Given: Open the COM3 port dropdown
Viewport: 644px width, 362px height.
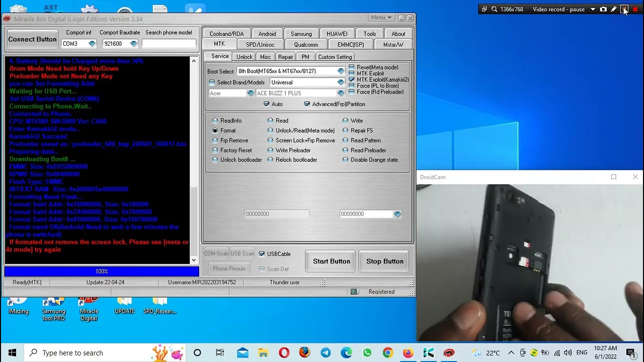Looking at the screenshot, I should (92, 44).
